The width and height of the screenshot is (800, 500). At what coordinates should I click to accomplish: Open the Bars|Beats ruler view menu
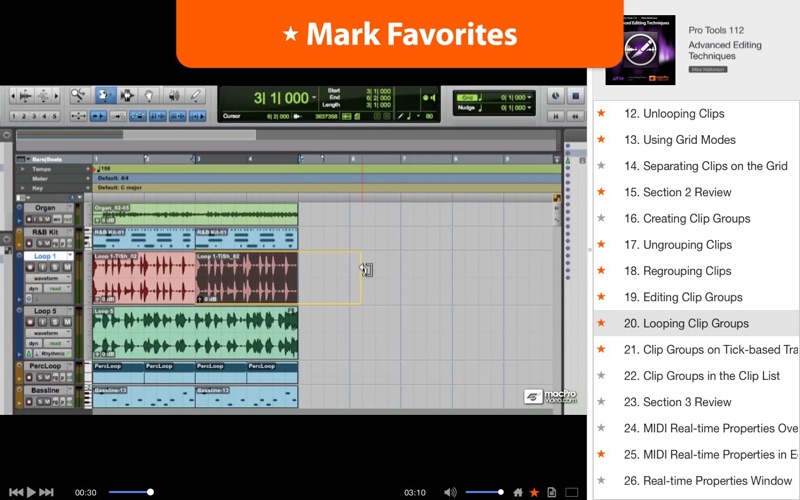(x=23, y=159)
